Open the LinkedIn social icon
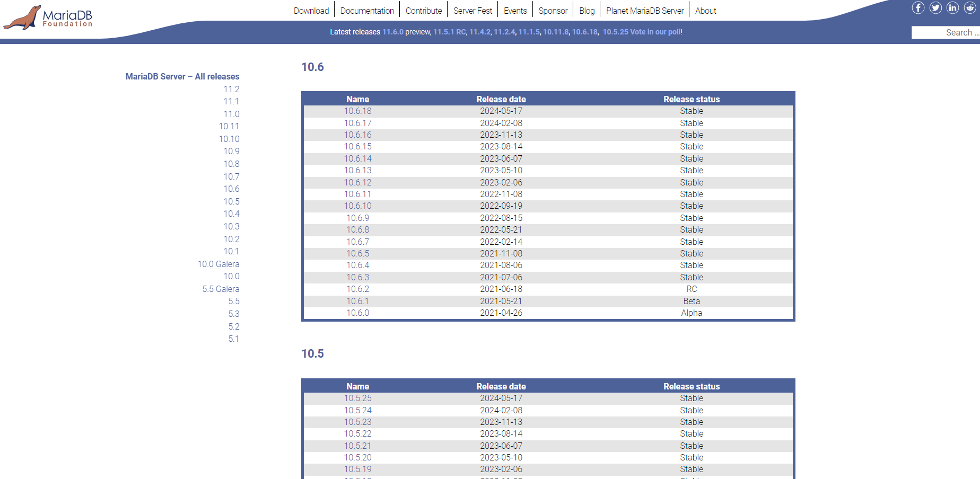The height and width of the screenshot is (479, 980). [x=953, y=7]
